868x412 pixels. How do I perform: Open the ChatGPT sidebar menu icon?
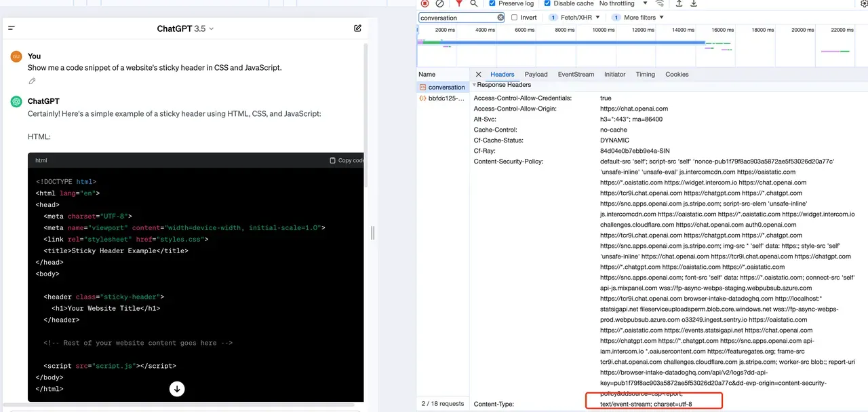click(12, 29)
